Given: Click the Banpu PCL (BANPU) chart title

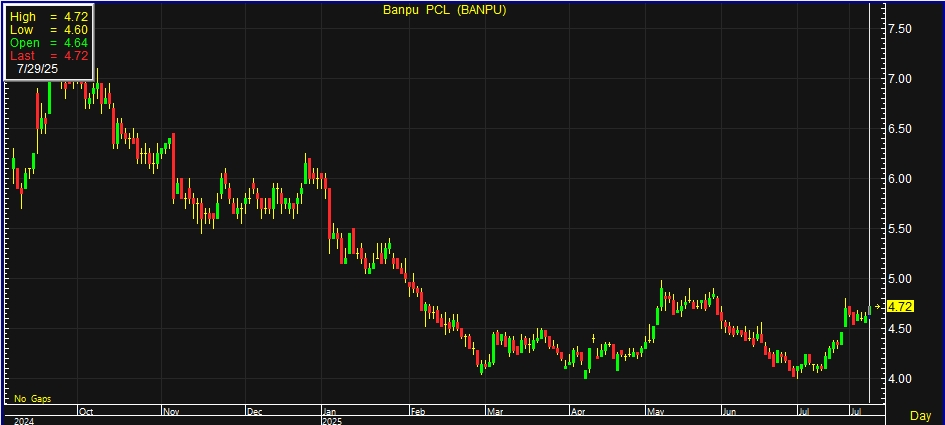Looking at the screenshot, I should coord(445,10).
